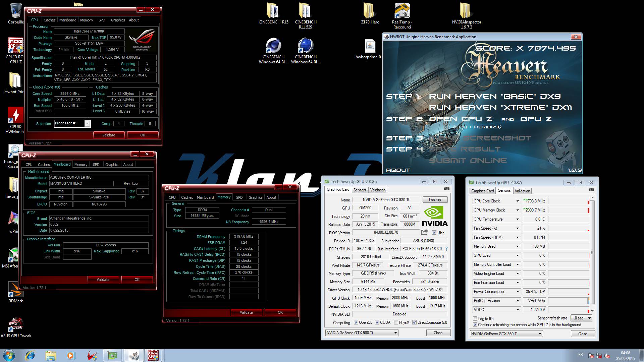Launch the RealTemp shortcut icon

[x=402, y=15]
